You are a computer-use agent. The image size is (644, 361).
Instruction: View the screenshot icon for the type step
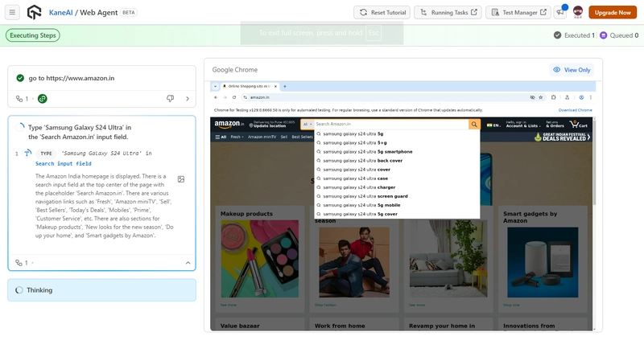pyautogui.click(x=180, y=178)
